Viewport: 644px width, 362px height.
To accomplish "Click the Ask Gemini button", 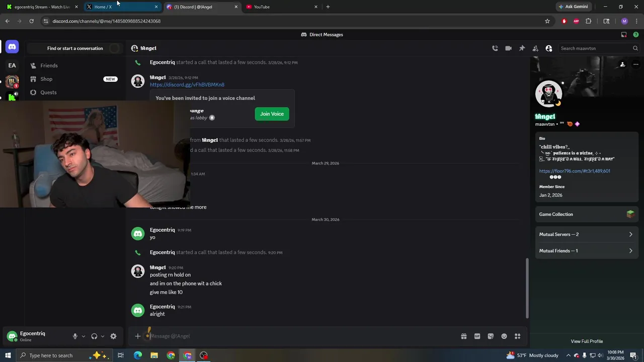I will pos(574,7).
